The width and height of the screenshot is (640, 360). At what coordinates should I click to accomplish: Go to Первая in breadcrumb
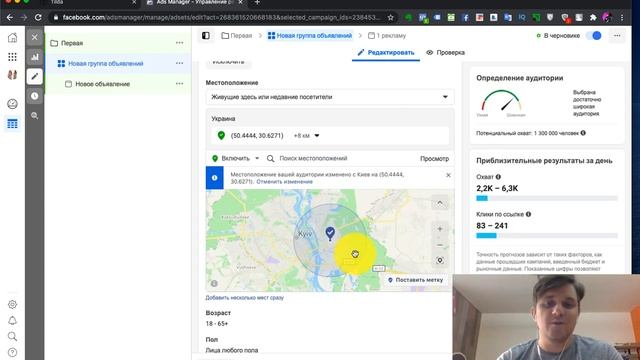[x=237, y=36]
